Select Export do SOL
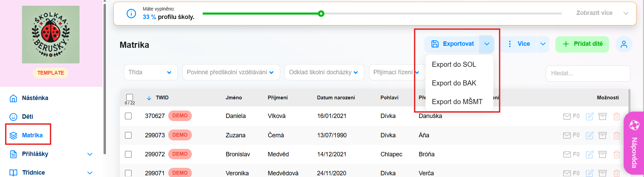This screenshot has height=177, width=644. click(x=454, y=64)
